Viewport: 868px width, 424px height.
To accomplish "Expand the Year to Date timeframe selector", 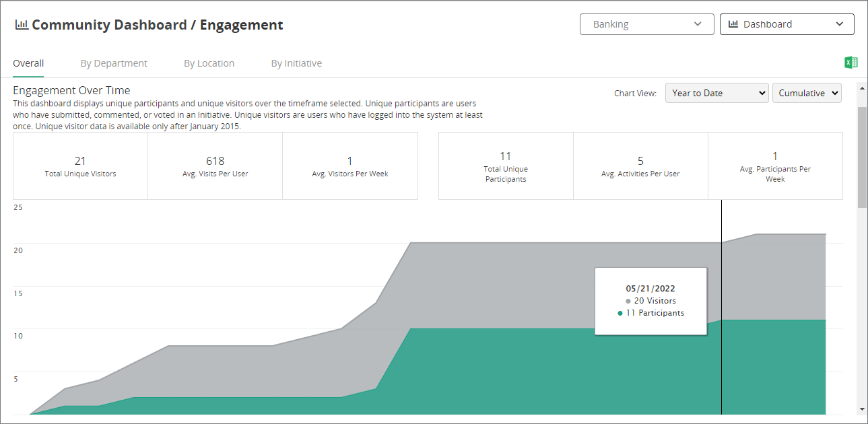I will 716,93.
